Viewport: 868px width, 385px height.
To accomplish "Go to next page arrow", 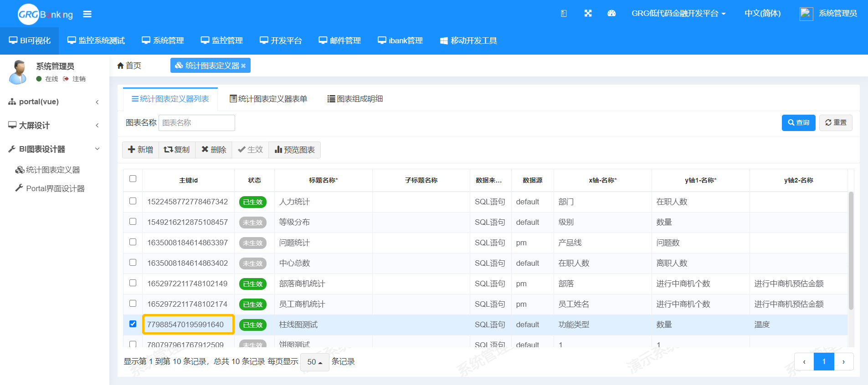I will (x=843, y=362).
